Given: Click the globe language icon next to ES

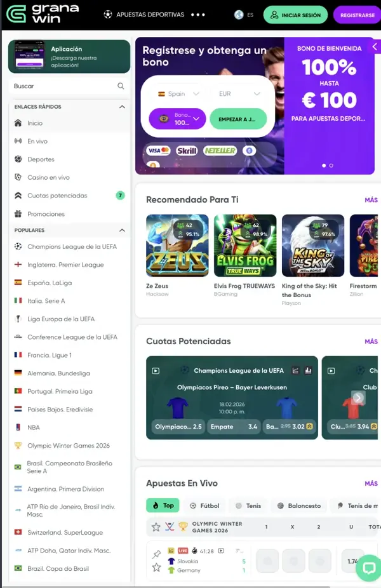Looking at the screenshot, I should pyautogui.click(x=239, y=15).
